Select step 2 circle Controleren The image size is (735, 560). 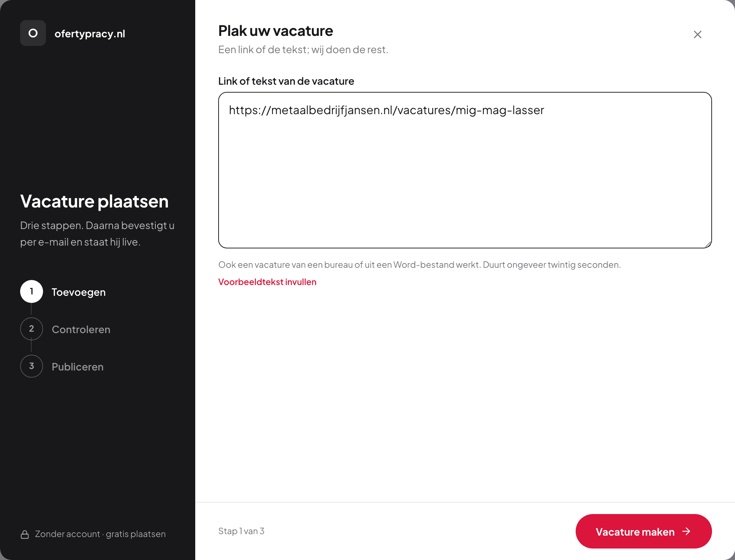(32, 329)
